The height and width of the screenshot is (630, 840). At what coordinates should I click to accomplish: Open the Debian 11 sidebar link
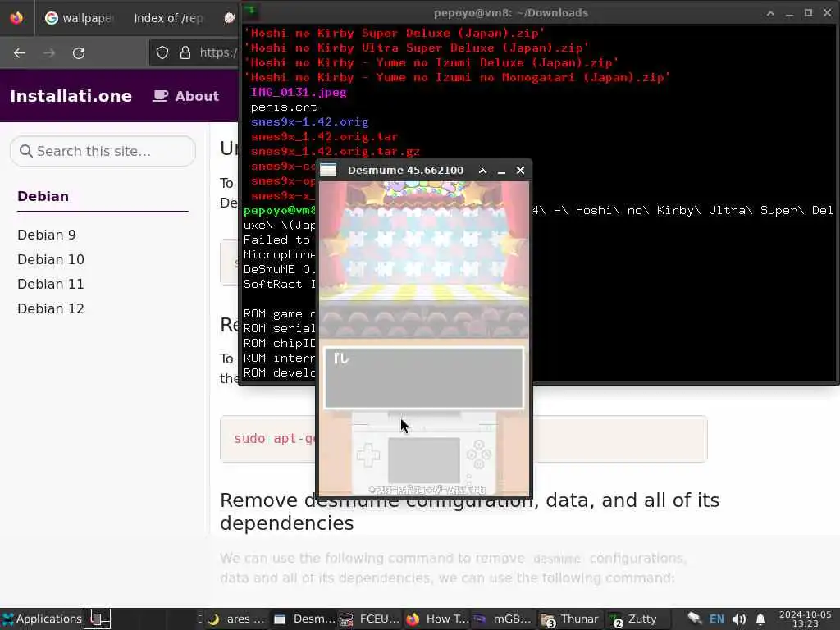[x=51, y=284]
